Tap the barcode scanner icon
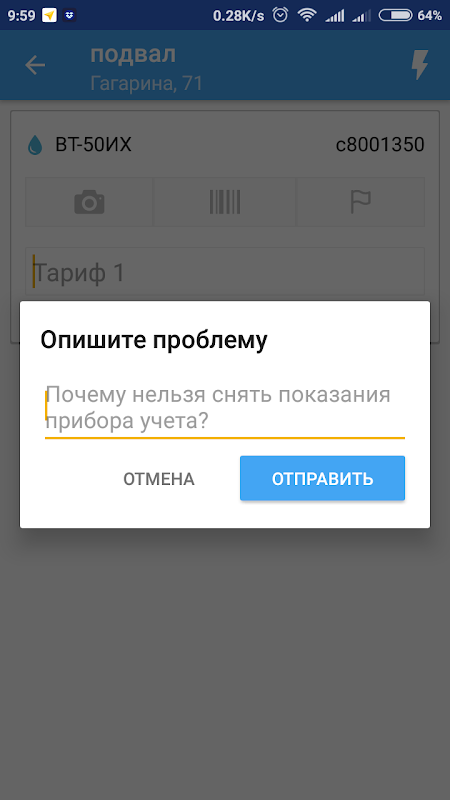Screen dimensions: 450x800 point(224,202)
